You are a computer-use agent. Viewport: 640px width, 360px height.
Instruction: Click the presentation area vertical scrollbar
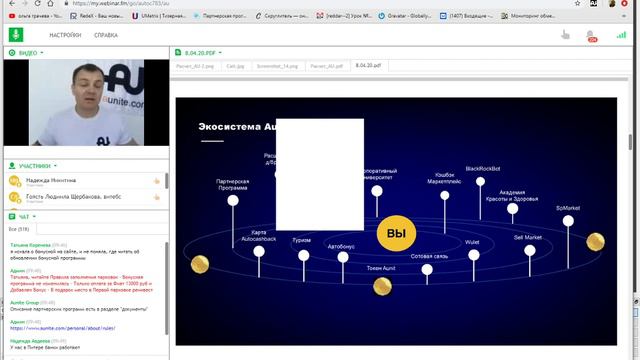click(630, 142)
